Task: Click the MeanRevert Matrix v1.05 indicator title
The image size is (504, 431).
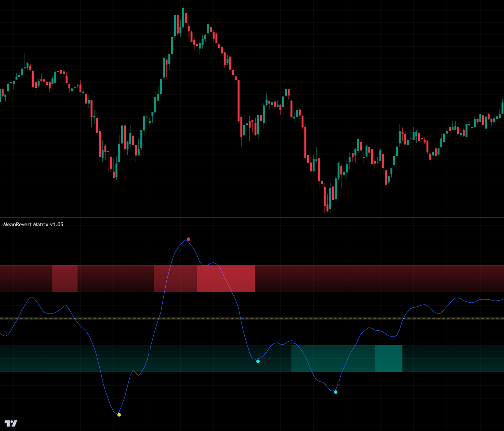Action: tap(33, 225)
